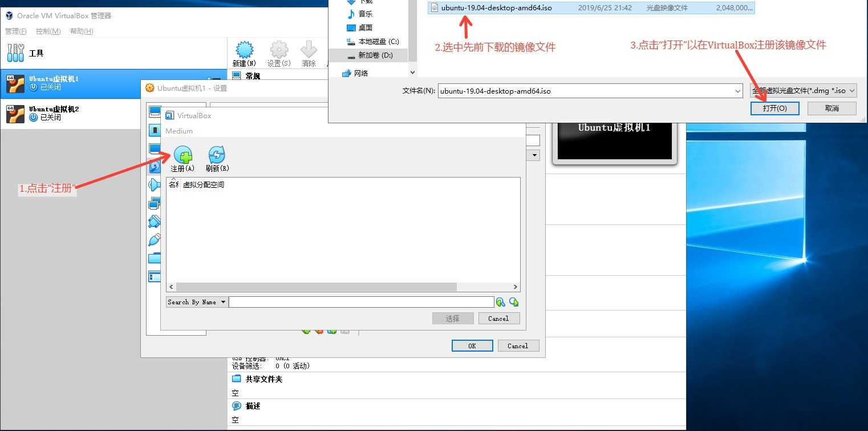Click the 文件名(N): label
Screen dimensions: 868x431
(x=419, y=91)
